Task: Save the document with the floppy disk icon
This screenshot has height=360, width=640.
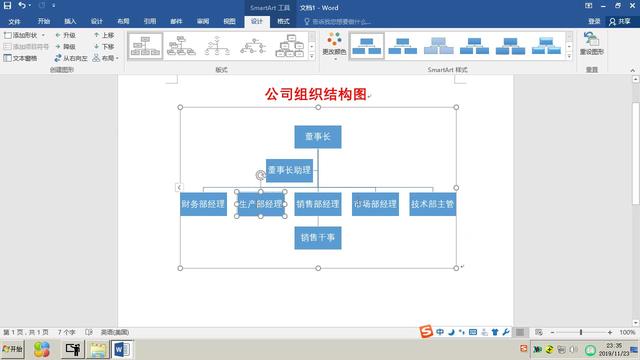Action: click(x=7, y=6)
